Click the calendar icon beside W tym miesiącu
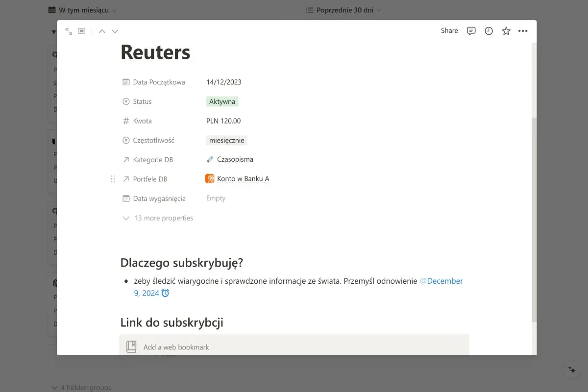This screenshot has height=392, width=588. coord(52,10)
